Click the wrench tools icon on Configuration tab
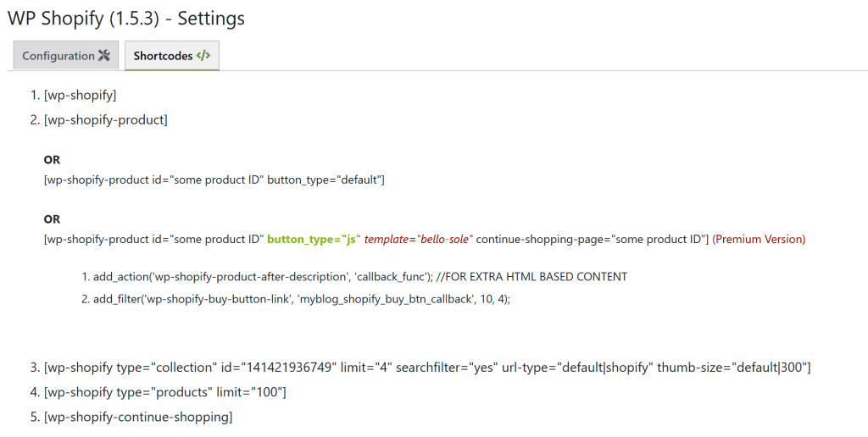 click(104, 55)
